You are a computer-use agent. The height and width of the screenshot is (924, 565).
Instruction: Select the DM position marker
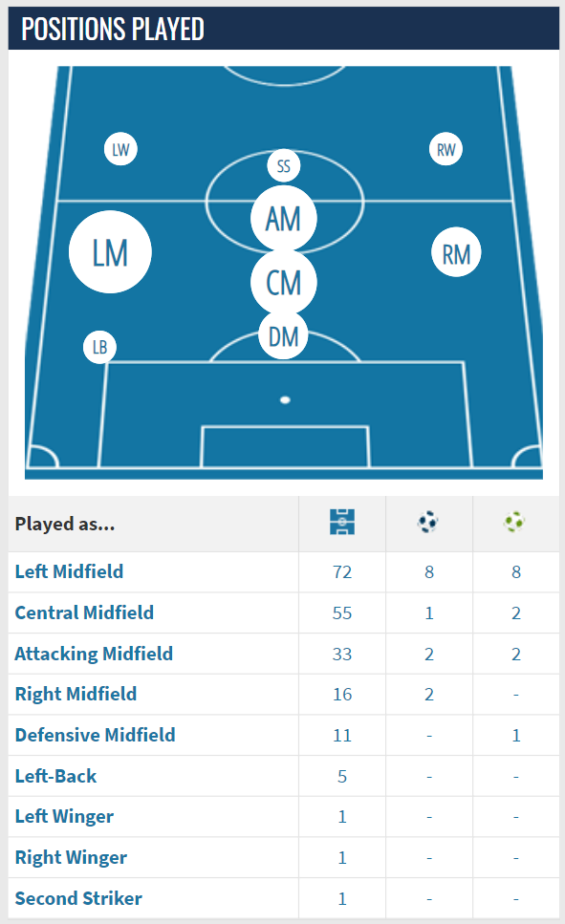point(284,336)
